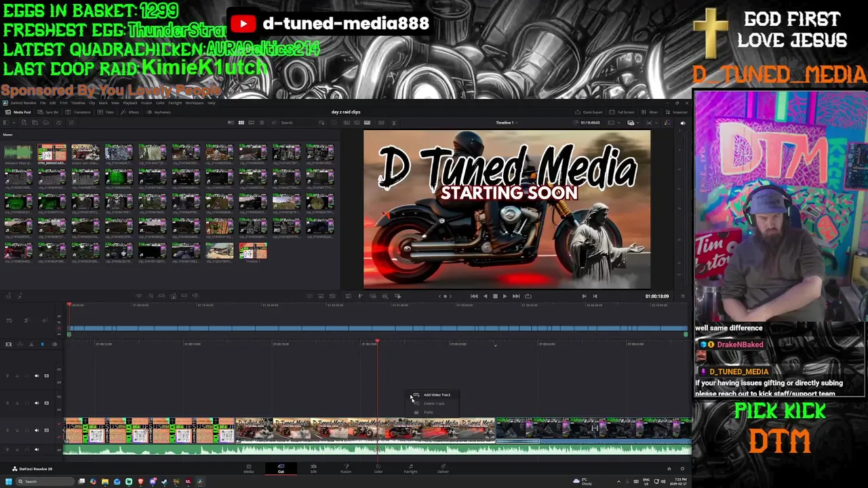Switch viewer to Full Screen
The height and width of the screenshot is (488, 868).
pyautogui.click(x=623, y=112)
